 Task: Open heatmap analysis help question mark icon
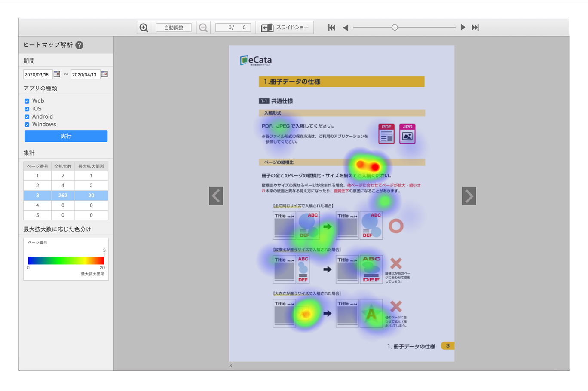(80, 45)
